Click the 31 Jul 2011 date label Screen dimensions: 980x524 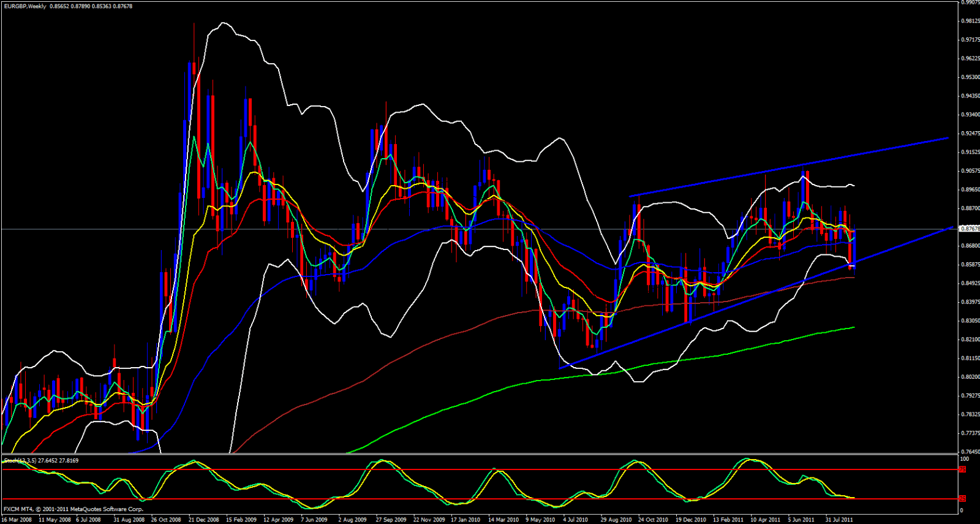pyautogui.click(x=839, y=520)
